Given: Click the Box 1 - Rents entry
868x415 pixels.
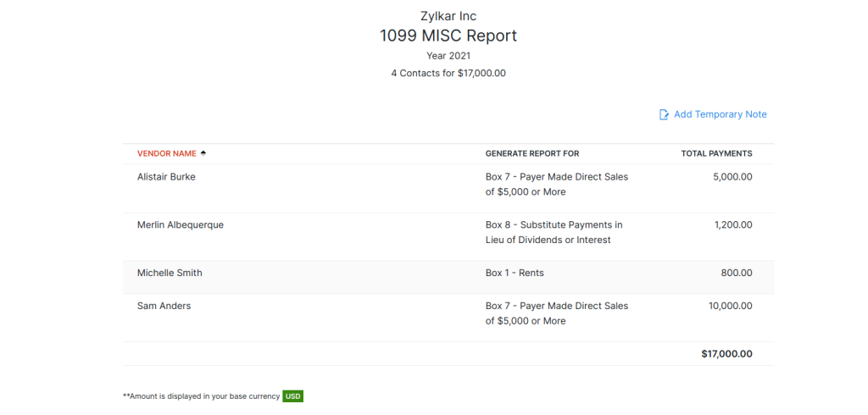Looking at the screenshot, I should 515,274.
